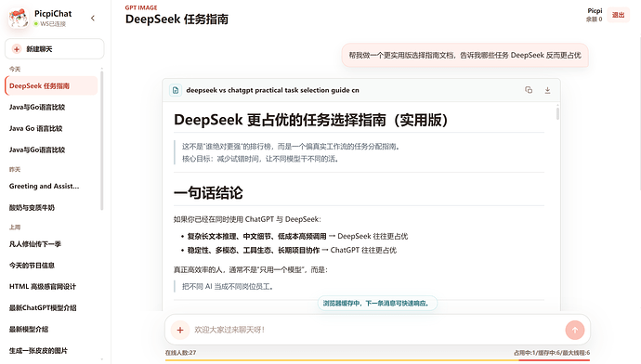
Task: Open the 最新ChatGPT模型介绍 chat
Action: point(51,308)
